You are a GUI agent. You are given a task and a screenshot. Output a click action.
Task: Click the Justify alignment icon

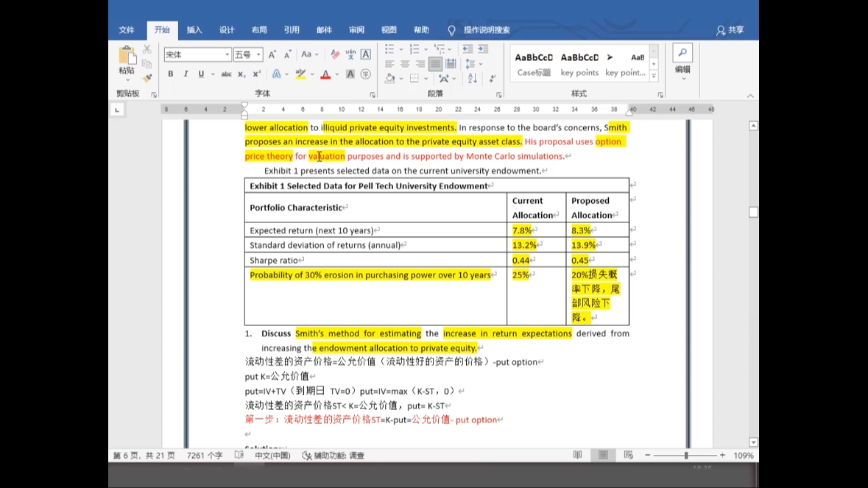(435, 64)
